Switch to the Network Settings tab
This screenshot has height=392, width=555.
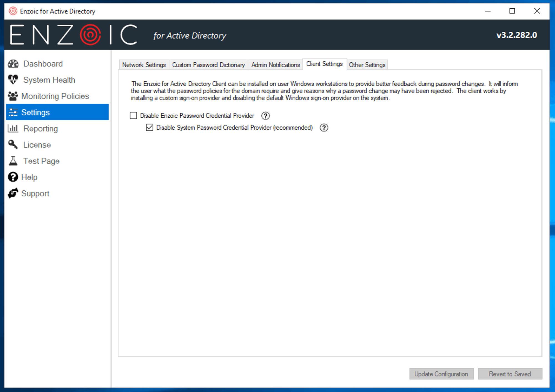(144, 65)
